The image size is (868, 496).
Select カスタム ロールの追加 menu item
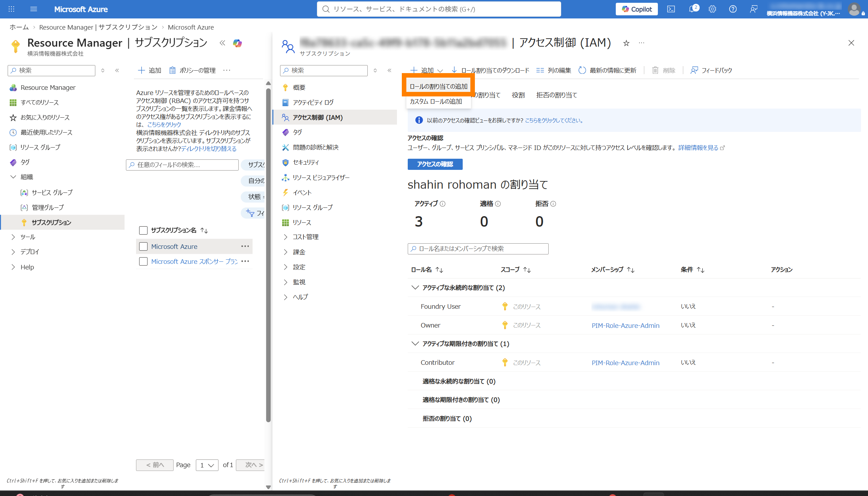pos(439,101)
